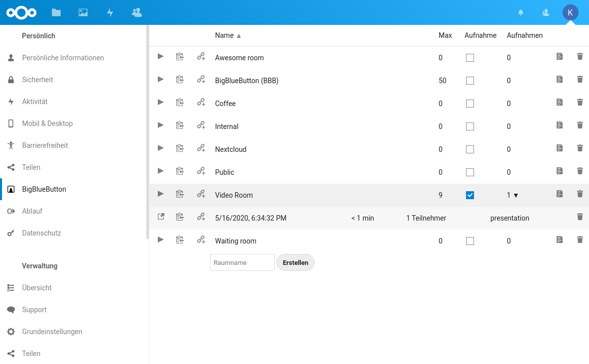This screenshot has height=364, width=589.
Task: Enable recording for Coffee room
Action: coord(470,104)
